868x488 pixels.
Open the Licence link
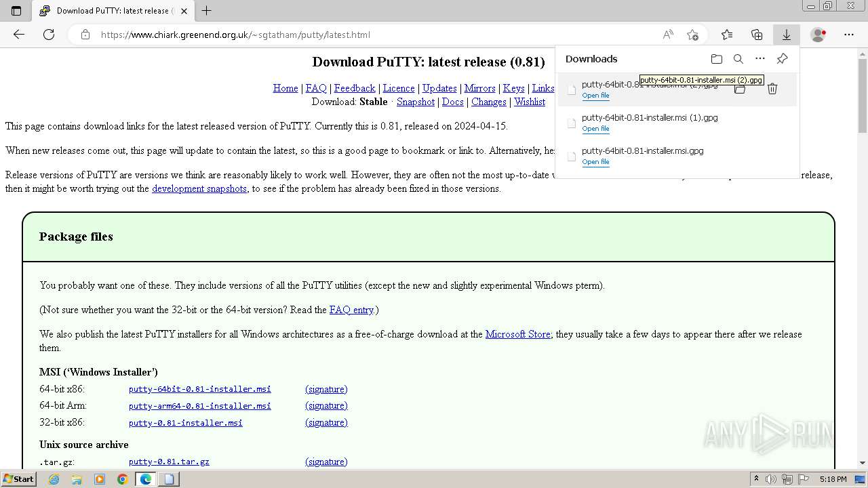(399, 88)
